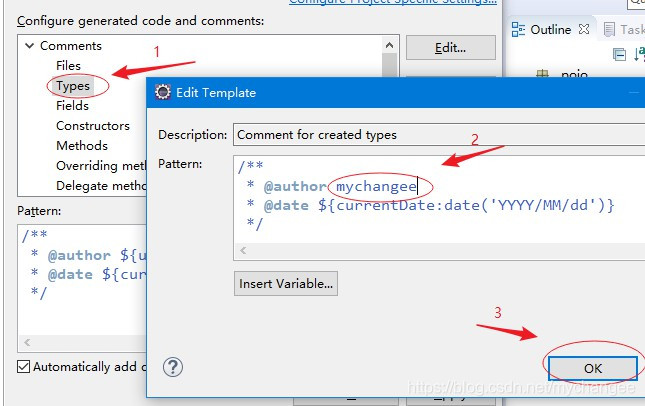Click the help question mark icon
The width and height of the screenshot is (645, 406).
tap(173, 367)
